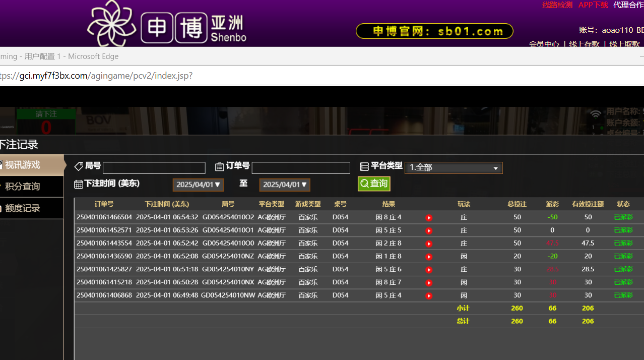The width and height of the screenshot is (644, 360).
Task: Click red play icon for order 250401061425827
Action: [x=429, y=270]
